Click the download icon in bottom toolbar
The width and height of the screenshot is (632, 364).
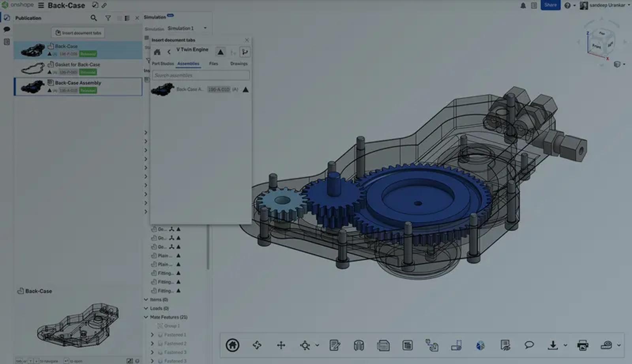tap(553, 345)
